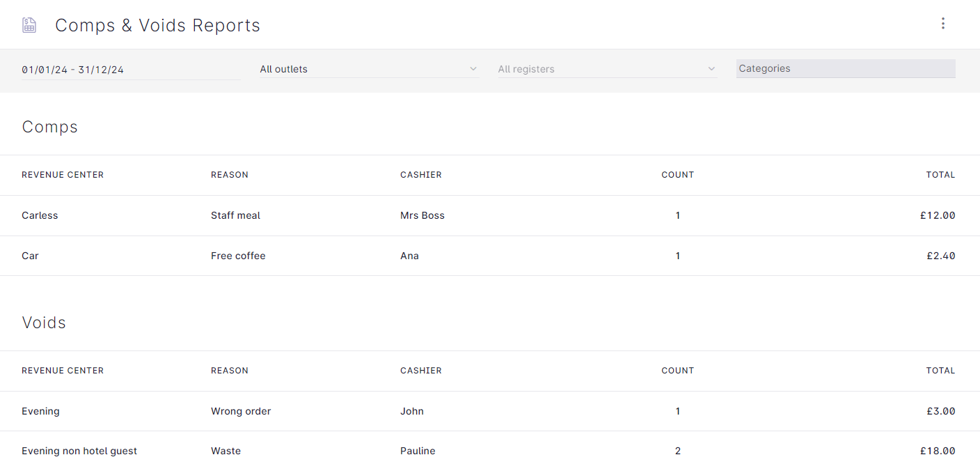The image size is (980, 471).
Task: Click the Categories filter field
Action: [x=845, y=68]
